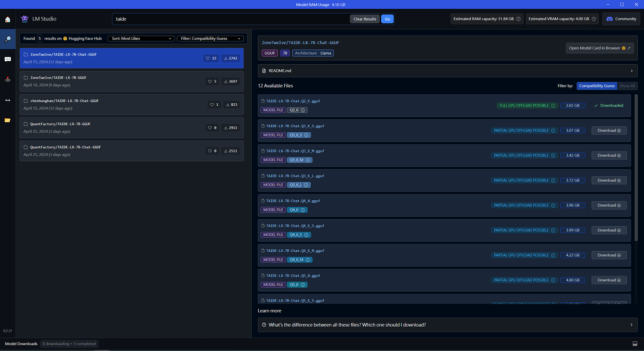
Task: Download the Q4_K_M gguf file
Action: click(609, 255)
